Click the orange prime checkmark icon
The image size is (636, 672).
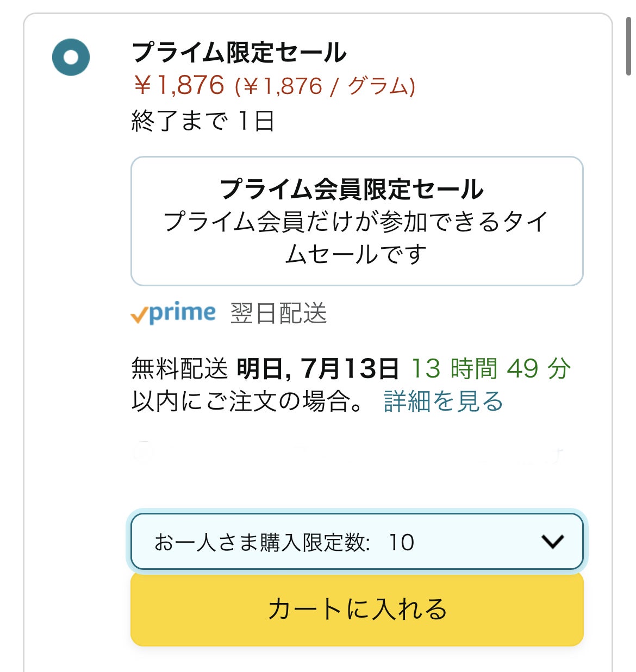(x=139, y=315)
